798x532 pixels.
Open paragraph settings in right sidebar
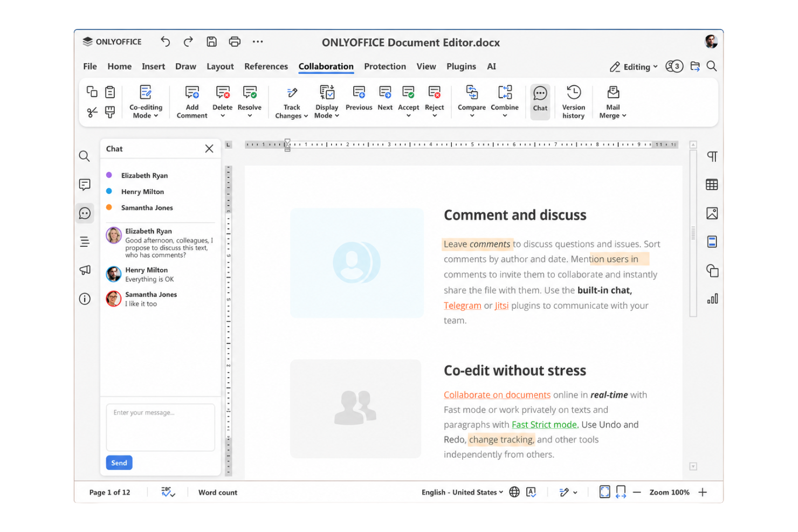712,156
